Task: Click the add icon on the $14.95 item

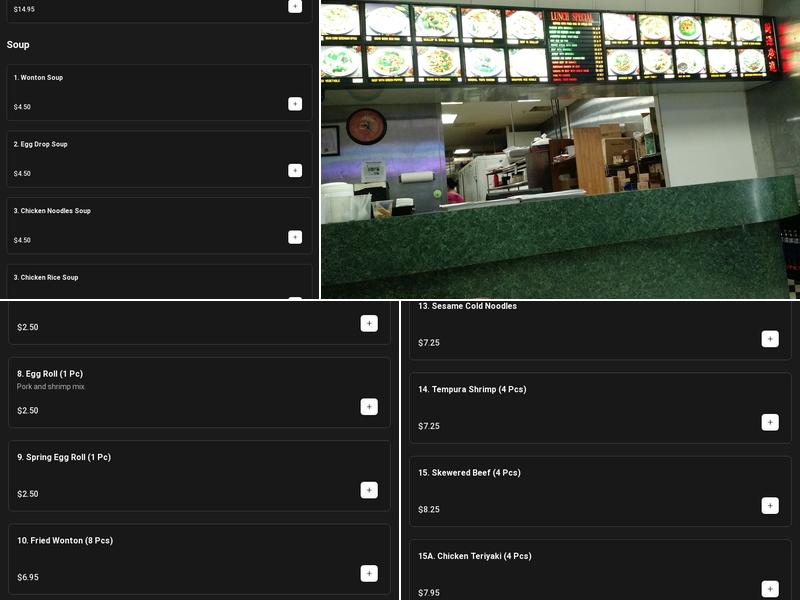Action: (295, 6)
